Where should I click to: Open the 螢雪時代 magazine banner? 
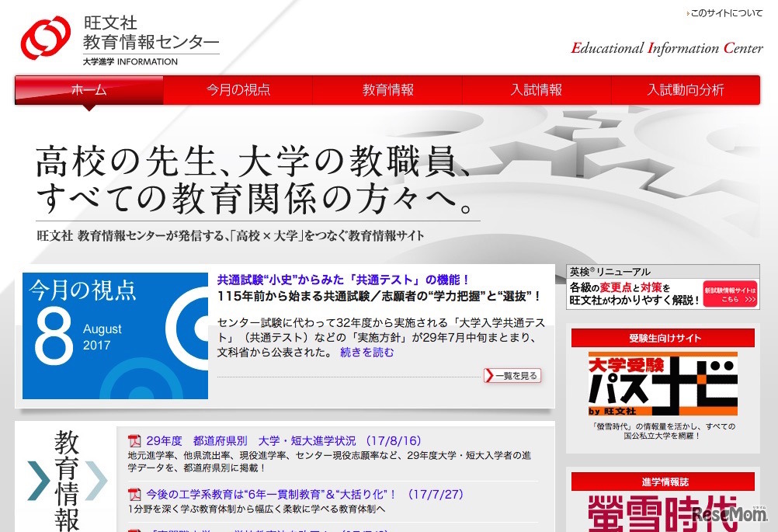point(663,513)
